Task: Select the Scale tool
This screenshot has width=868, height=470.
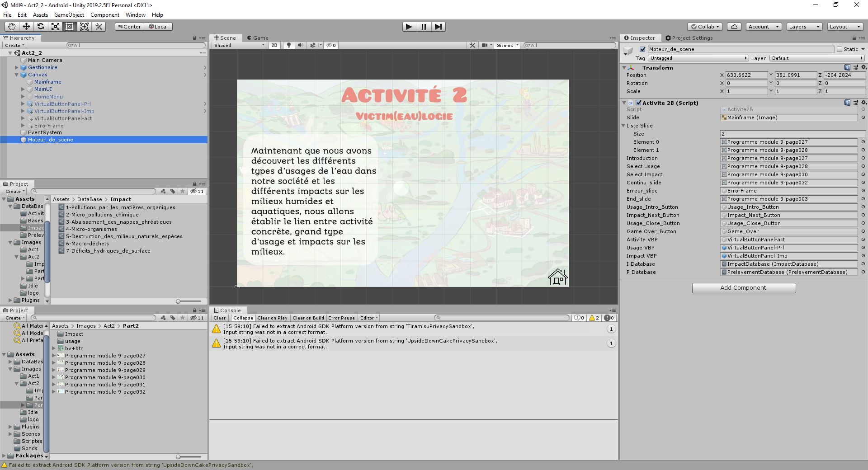Action: [55, 27]
